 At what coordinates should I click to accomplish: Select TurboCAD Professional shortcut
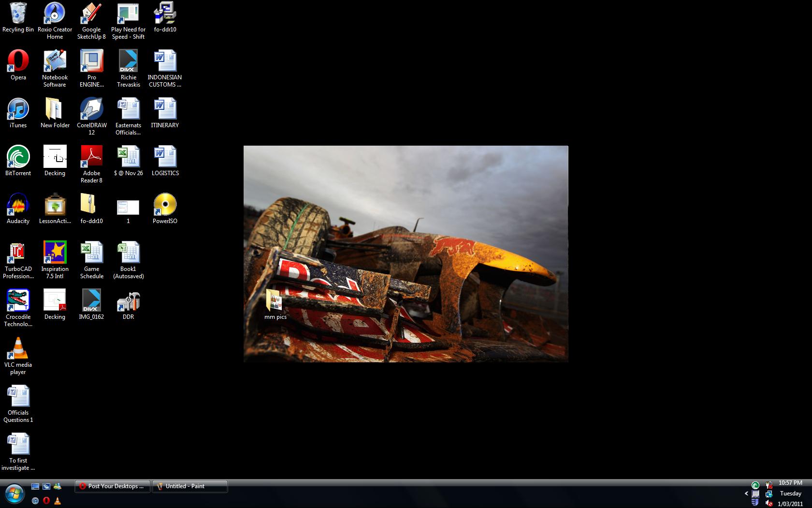(x=18, y=260)
